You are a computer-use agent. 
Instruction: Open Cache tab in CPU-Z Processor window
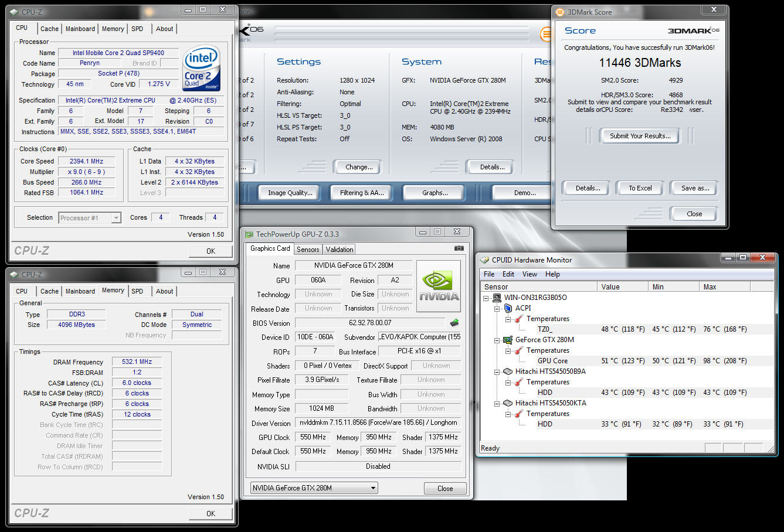coord(49,29)
